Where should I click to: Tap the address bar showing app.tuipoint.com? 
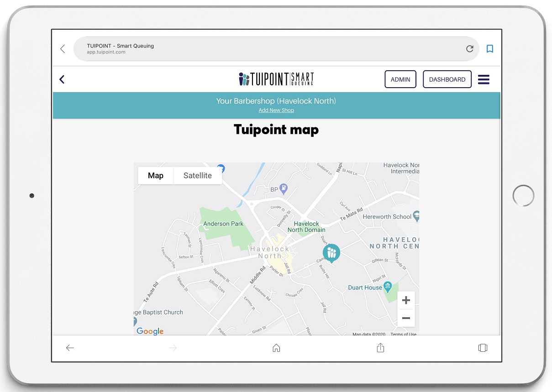[x=276, y=49]
